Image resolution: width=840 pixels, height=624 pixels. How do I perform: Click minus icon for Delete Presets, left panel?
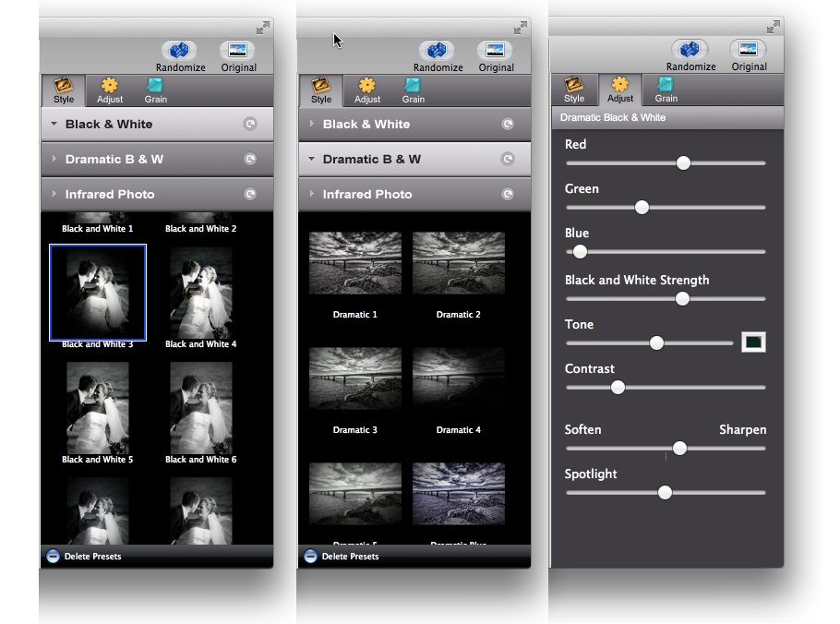53,556
